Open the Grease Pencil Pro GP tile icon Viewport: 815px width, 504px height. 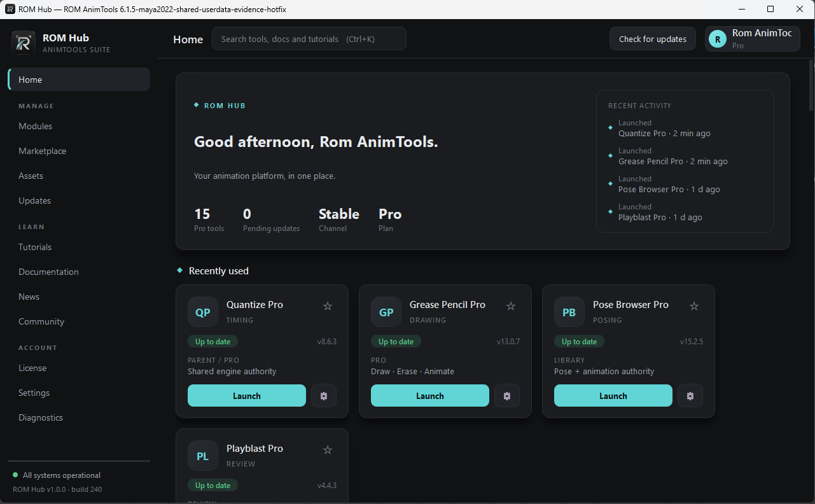[x=386, y=312]
